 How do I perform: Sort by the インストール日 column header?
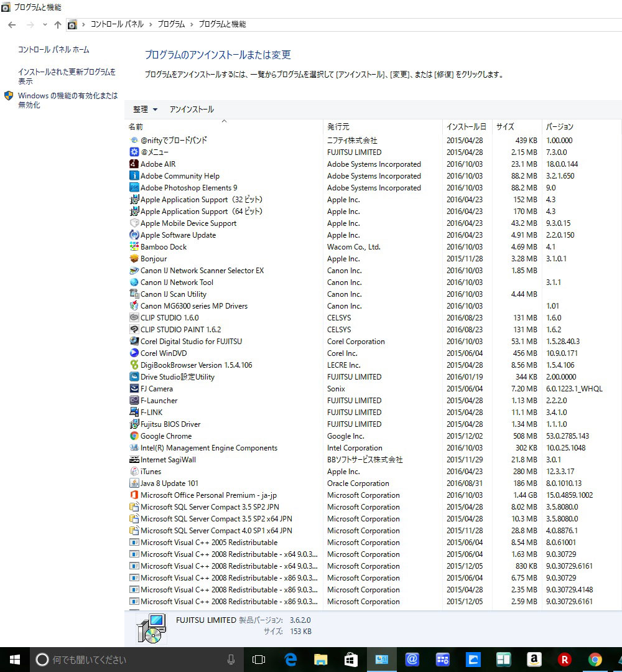point(467,126)
